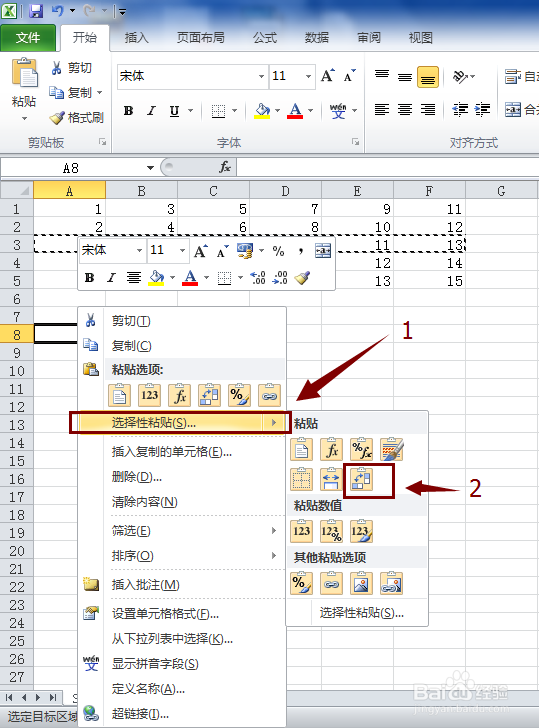
Task: Click the ribbon 文 phonetic guide icon
Action: click(338, 111)
